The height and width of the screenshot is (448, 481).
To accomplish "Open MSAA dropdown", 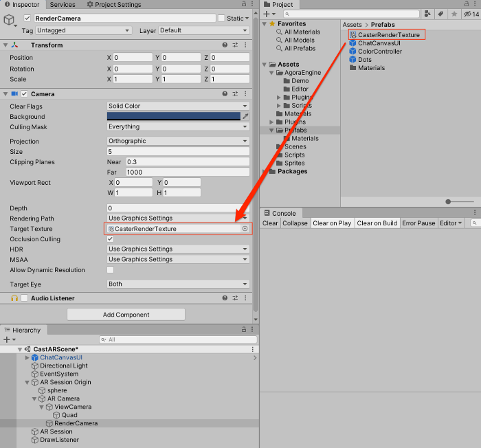I will click(x=178, y=259).
